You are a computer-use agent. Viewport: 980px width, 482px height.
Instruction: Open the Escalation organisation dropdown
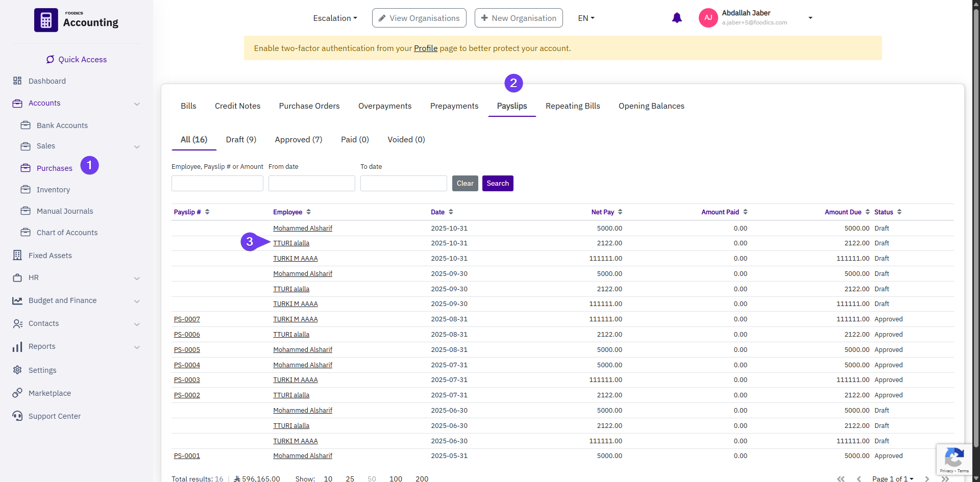click(x=335, y=18)
